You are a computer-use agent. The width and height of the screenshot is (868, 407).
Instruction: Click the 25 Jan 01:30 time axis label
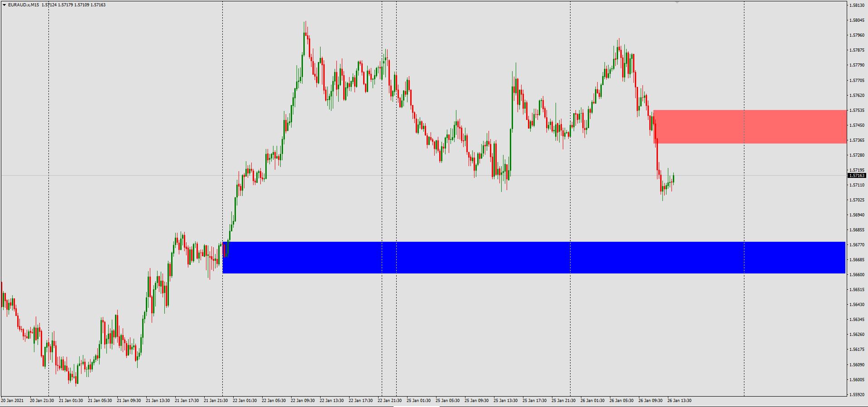click(419, 401)
